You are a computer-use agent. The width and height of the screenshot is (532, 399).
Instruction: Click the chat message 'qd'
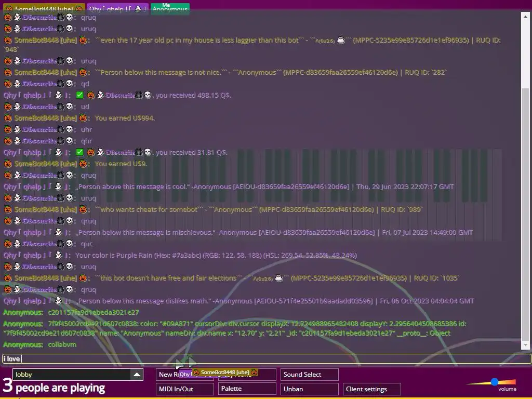[x=85, y=84]
